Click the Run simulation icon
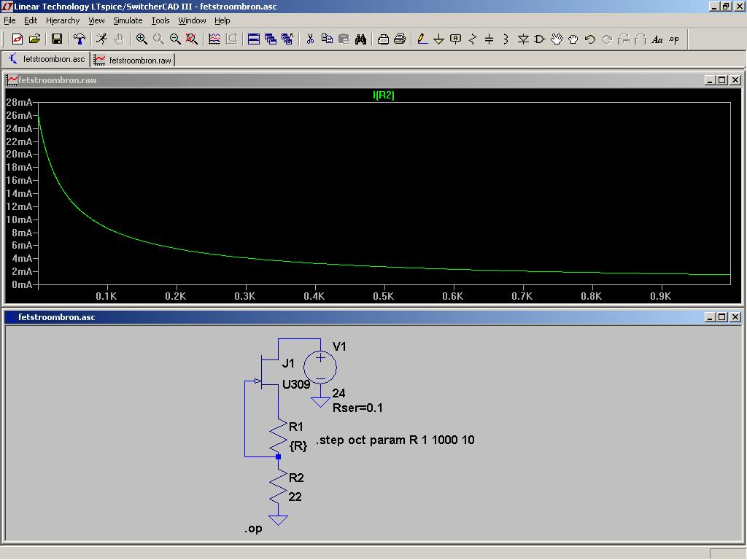This screenshot has height=560, width=747. 101,39
